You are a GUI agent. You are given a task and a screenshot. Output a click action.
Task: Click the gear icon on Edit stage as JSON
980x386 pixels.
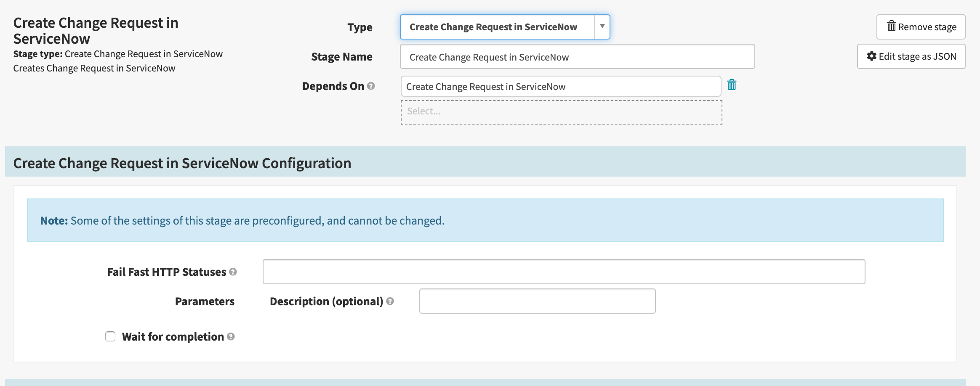tap(871, 56)
